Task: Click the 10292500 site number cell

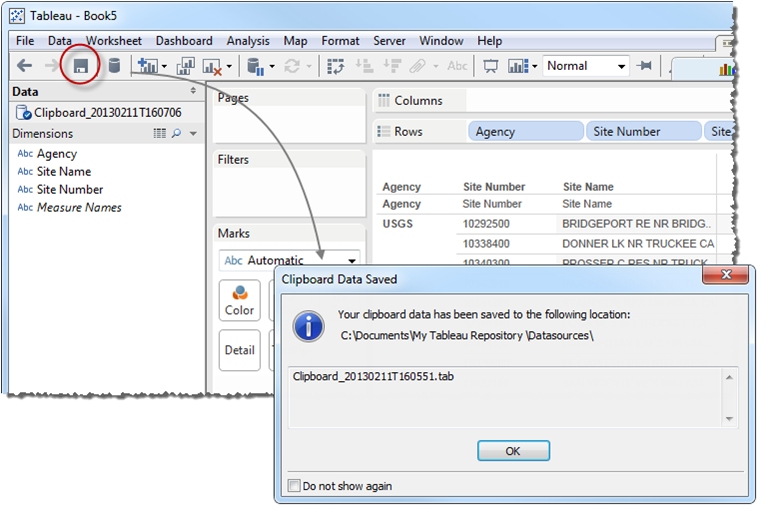Action: click(486, 224)
